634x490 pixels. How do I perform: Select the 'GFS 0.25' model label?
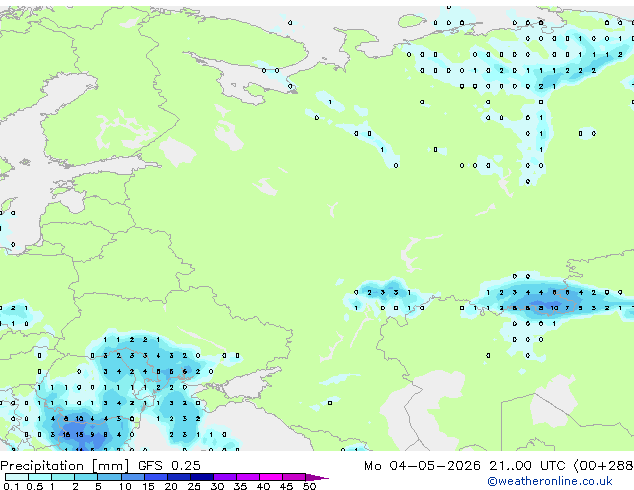[169, 466]
